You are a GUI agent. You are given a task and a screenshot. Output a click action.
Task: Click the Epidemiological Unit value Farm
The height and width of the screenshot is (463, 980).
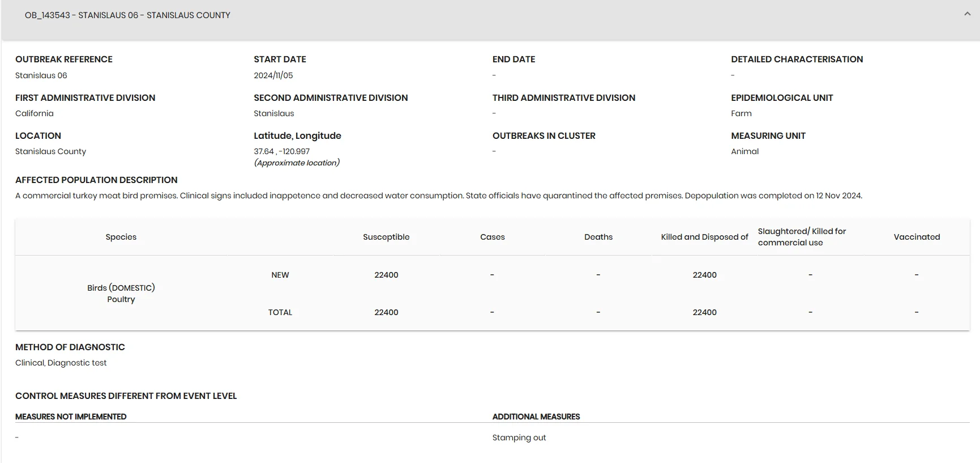(x=741, y=113)
